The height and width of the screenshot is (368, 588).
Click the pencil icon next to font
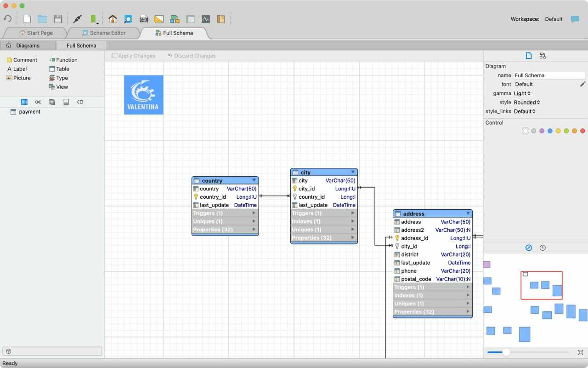pyautogui.click(x=582, y=84)
